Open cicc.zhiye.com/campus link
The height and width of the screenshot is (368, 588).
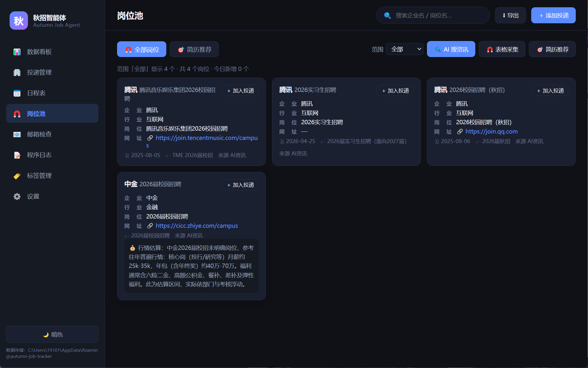[197, 226]
